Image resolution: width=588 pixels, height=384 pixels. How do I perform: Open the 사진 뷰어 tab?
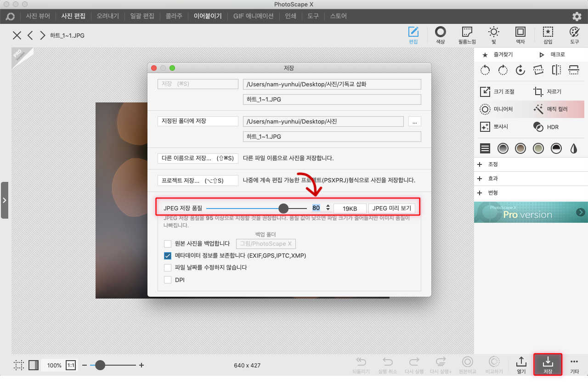(38, 16)
